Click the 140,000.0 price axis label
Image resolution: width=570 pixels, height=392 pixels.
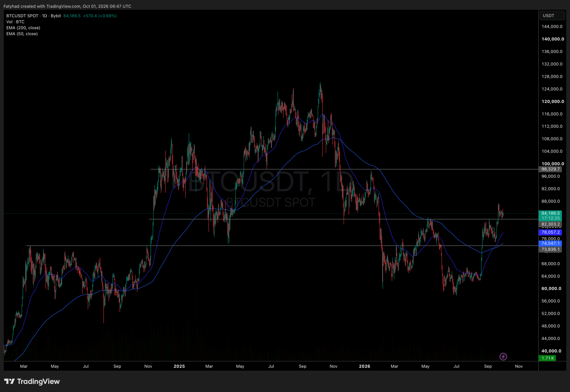pos(553,39)
